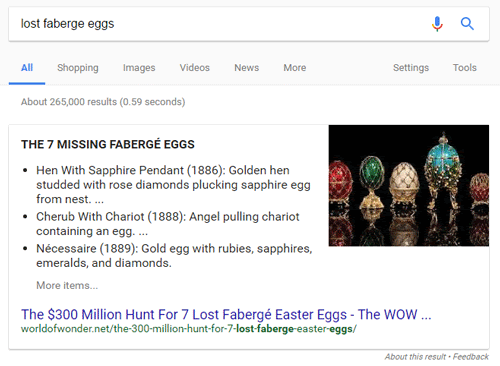The width and height of the screenshot is (500, 366).
Task: Click the Hen With Sapphire Pendant entry
Action: click(x=173, y=185)
